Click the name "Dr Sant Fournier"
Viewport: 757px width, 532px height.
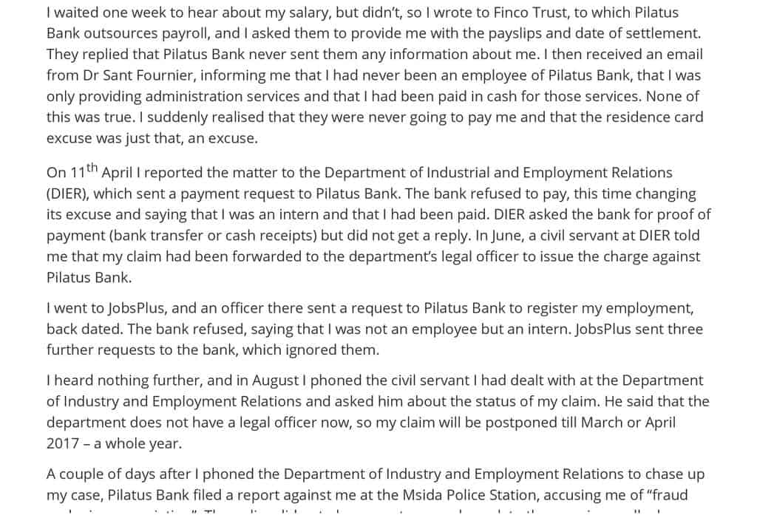[x=137, y=75]
